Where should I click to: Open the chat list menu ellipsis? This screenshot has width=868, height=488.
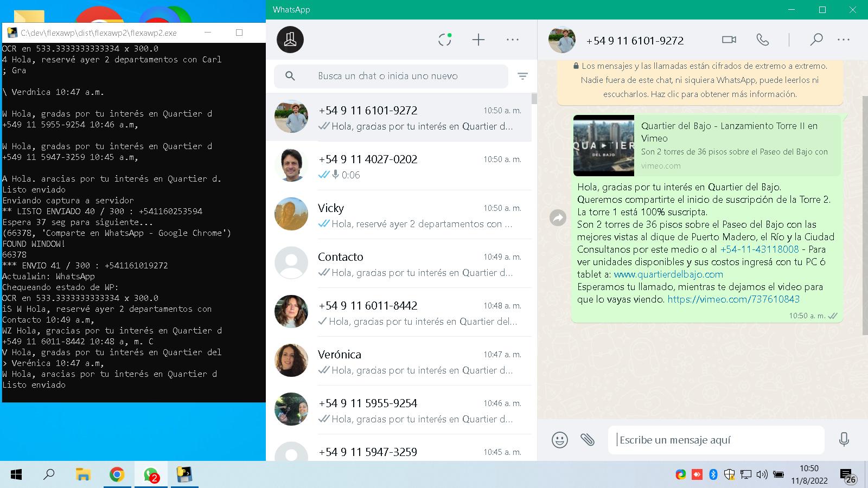[x=513, y=40]
